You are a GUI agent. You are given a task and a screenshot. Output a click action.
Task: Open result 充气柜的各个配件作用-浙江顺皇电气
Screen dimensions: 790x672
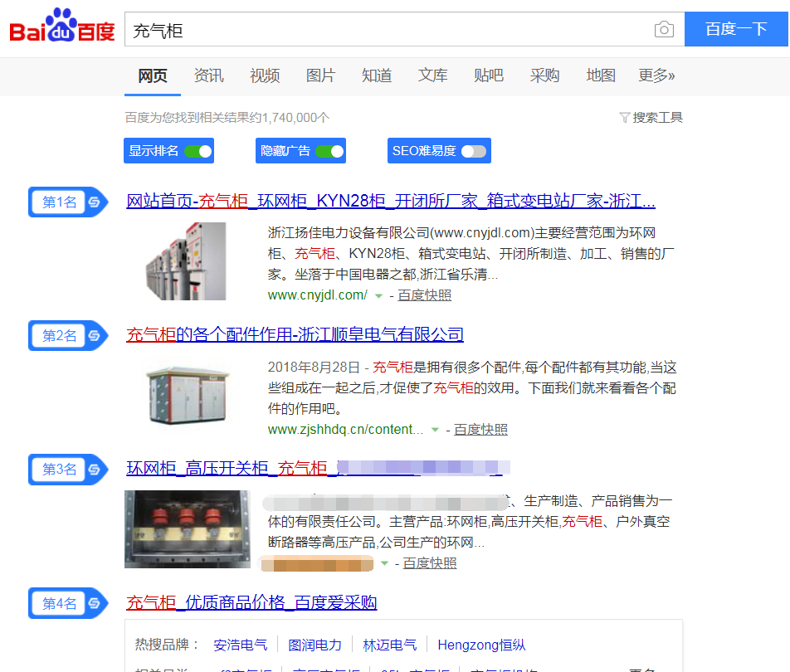click(295, 334)
